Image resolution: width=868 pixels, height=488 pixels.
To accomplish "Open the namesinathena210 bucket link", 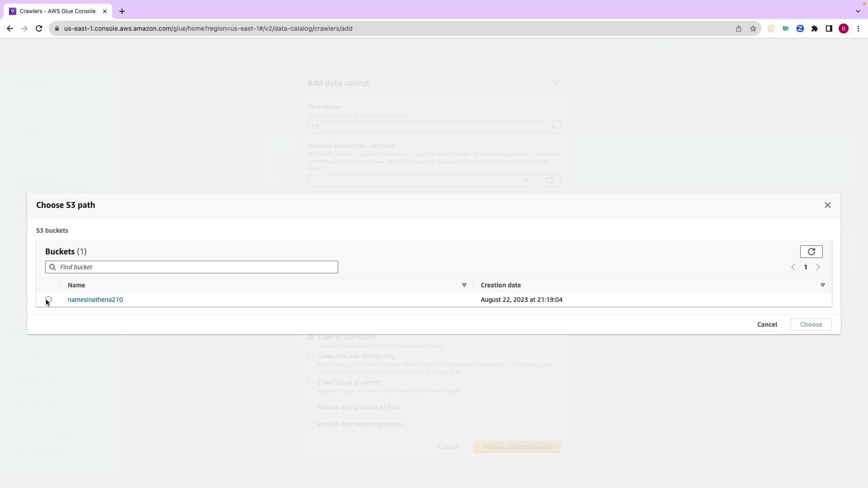I will (95, 300).
